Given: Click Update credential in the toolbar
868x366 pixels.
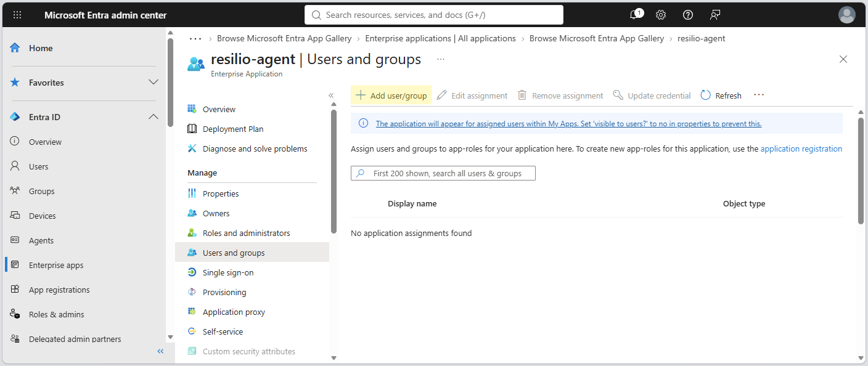Looking at the screenshot, I should pyautogui.click(x=652, y=96).
